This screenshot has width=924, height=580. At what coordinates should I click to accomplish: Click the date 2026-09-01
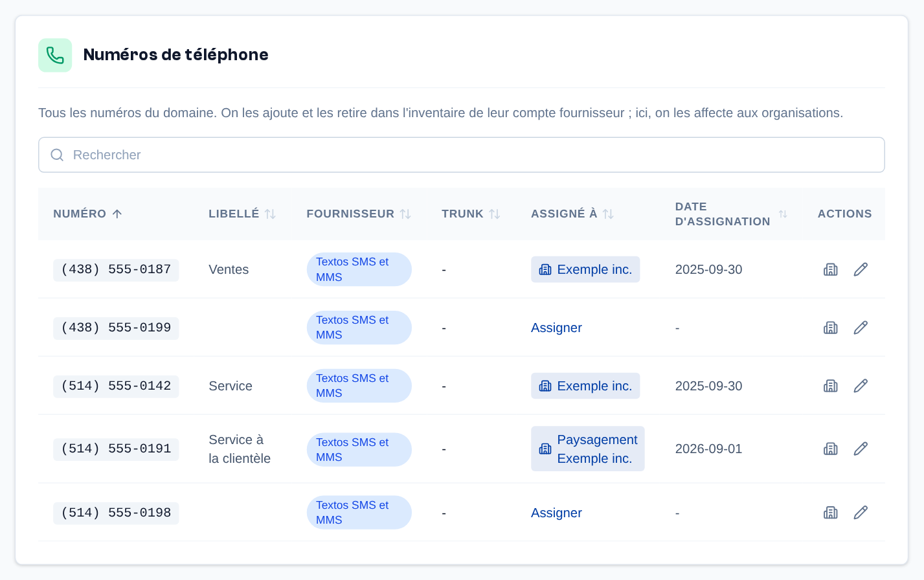coord(708,449)
